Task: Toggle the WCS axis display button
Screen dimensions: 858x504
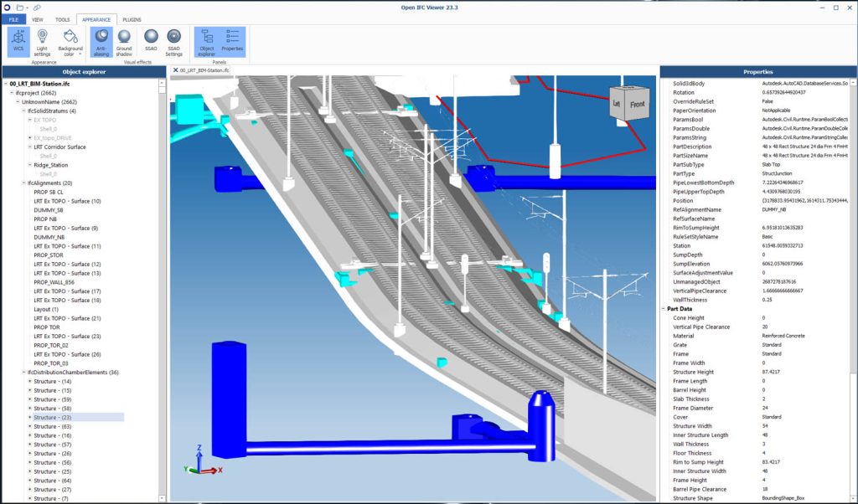Action: pyautogui.click(x=18, y=42)
